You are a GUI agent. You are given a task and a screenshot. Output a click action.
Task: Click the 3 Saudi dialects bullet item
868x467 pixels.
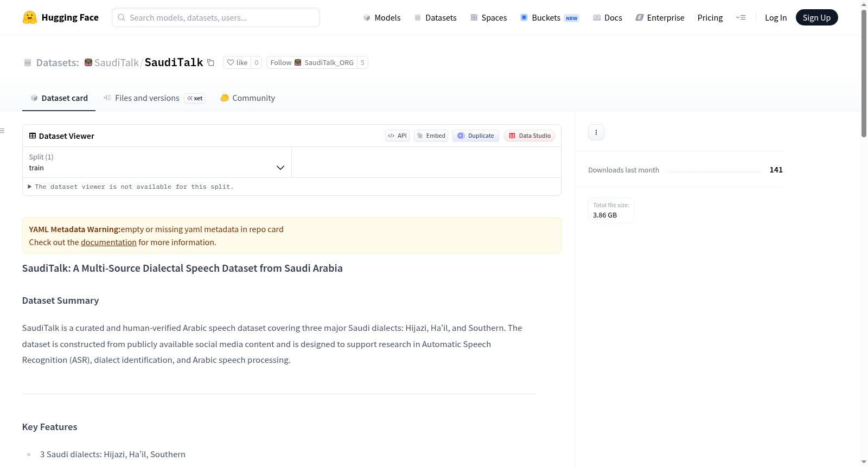(x=113, y=455)
